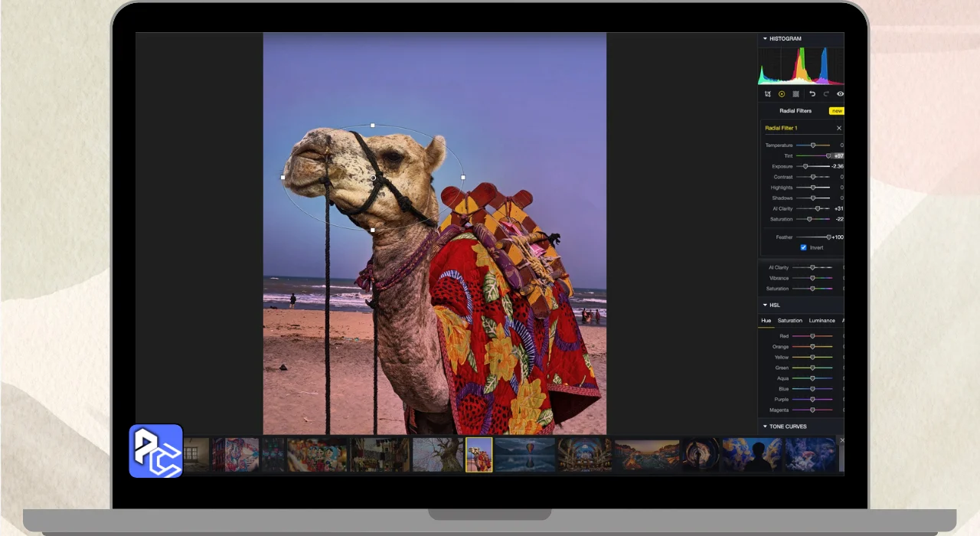Click the Red hue slider handle
The width and height of the screenshot is (980, 536).
coord(812,336)
